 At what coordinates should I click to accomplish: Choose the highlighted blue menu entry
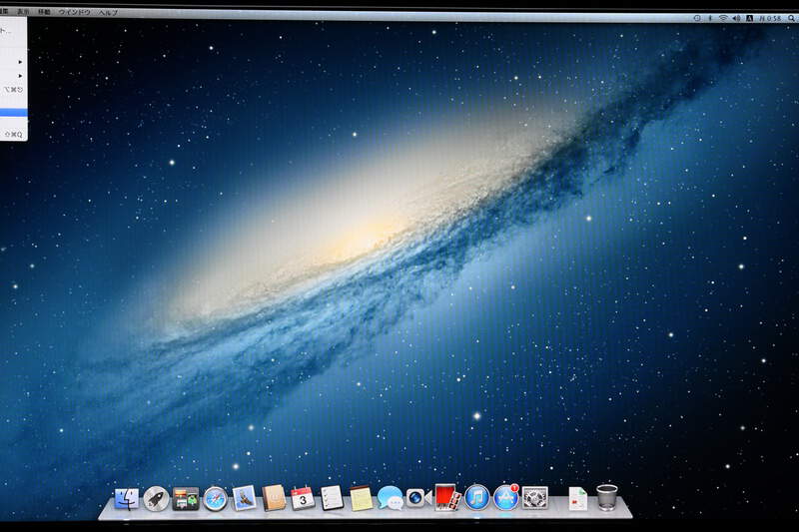coord(13,113)
